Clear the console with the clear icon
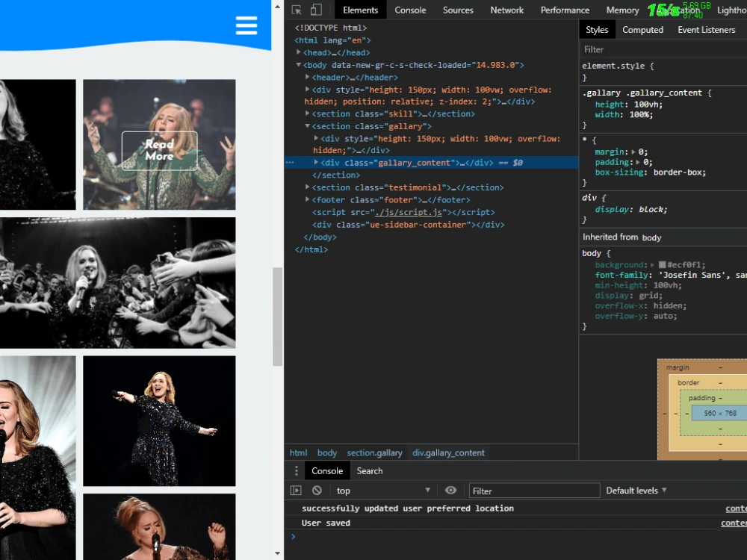Viewport: 747px width, 560px height. tap(317, 491)
